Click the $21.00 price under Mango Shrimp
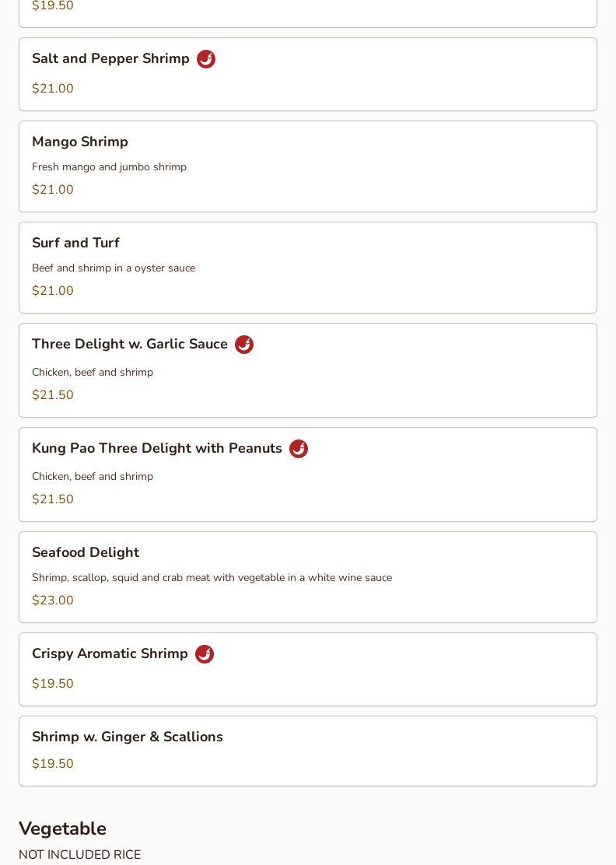The height and width of the screenshot is (865, 616). pos(53,190)
